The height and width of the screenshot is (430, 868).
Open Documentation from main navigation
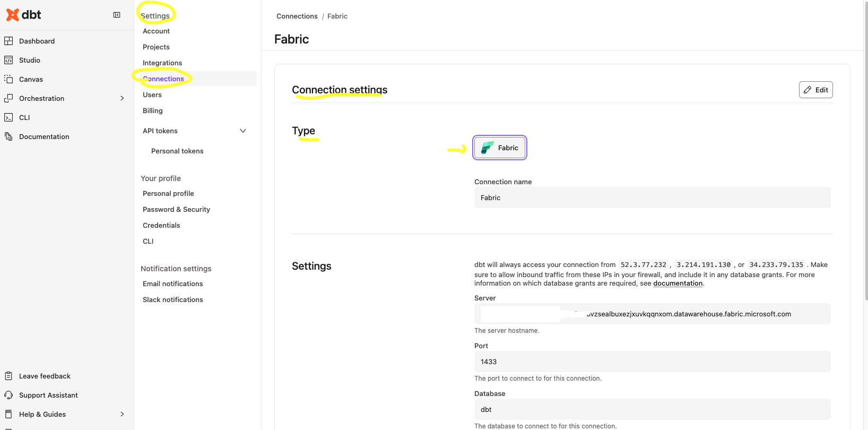[44, 136]
